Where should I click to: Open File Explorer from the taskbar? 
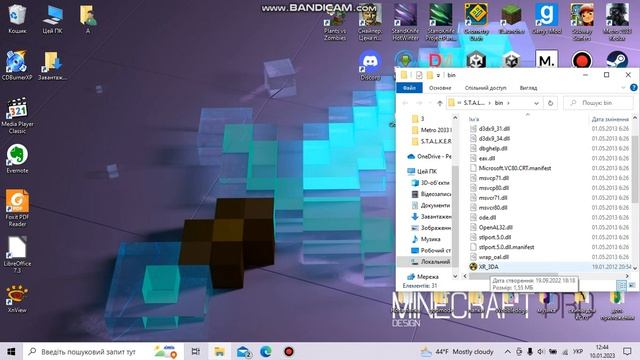[219, 351]
